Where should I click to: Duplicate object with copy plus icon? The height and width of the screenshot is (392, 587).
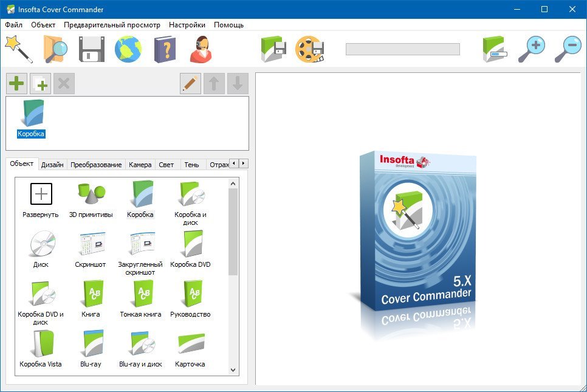click(41, 83)
